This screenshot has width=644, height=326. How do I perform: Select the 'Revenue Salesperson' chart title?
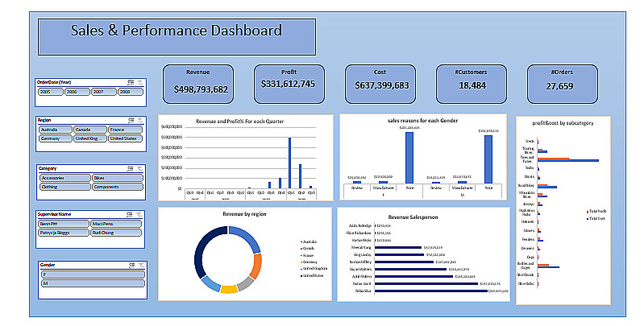coord(413,217)
